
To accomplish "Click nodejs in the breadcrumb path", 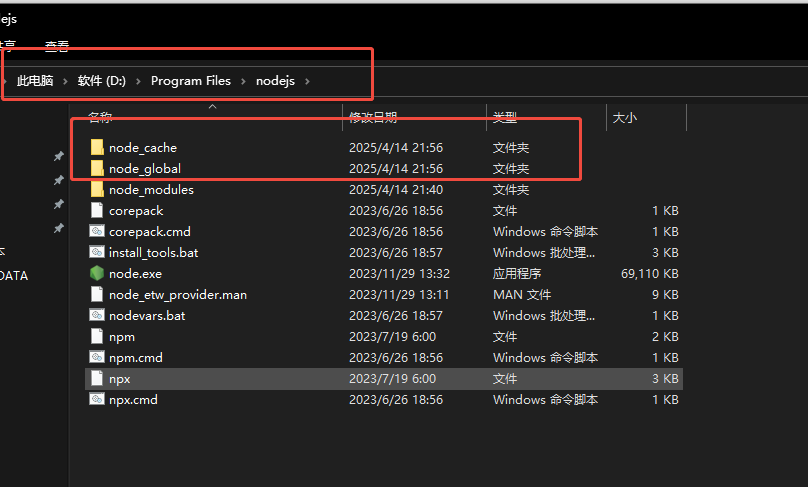I will [x=275, y=81].
